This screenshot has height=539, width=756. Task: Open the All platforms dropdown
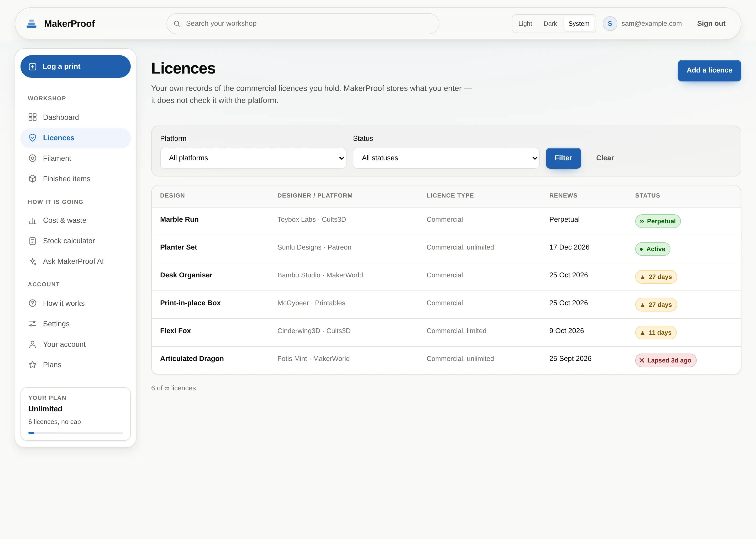(x=253, y=158)
